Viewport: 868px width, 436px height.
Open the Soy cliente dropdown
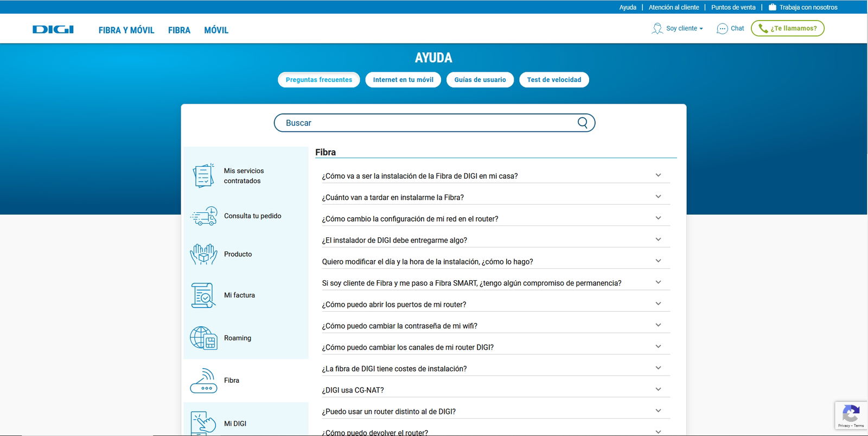(x=684, y=28)
